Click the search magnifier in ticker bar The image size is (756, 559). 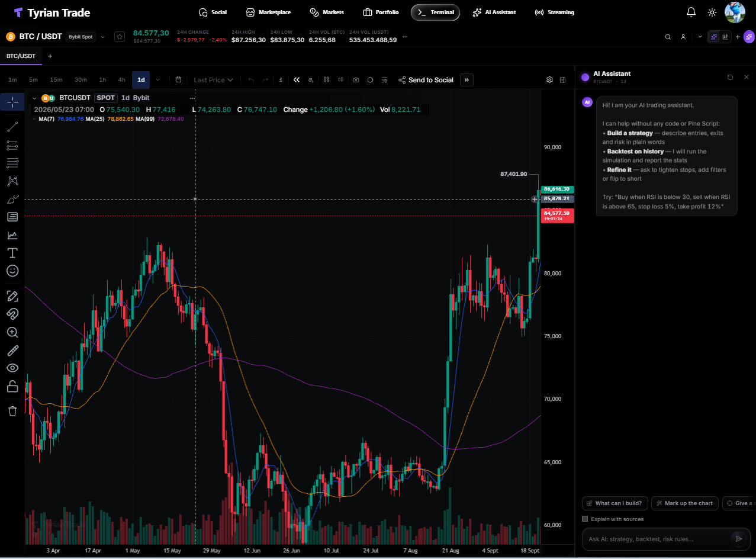[x=668, y=37]
